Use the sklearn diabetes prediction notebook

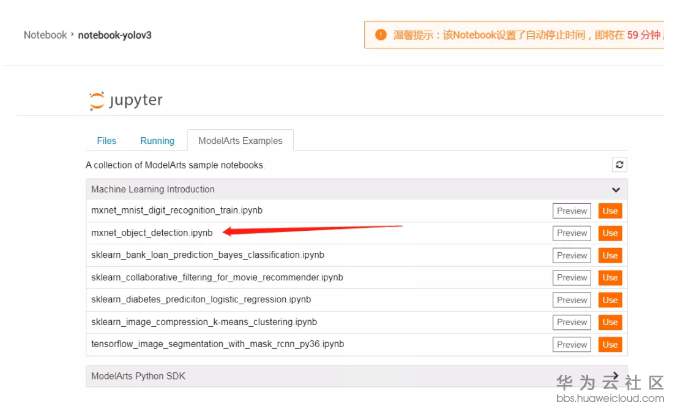point(610,300)
